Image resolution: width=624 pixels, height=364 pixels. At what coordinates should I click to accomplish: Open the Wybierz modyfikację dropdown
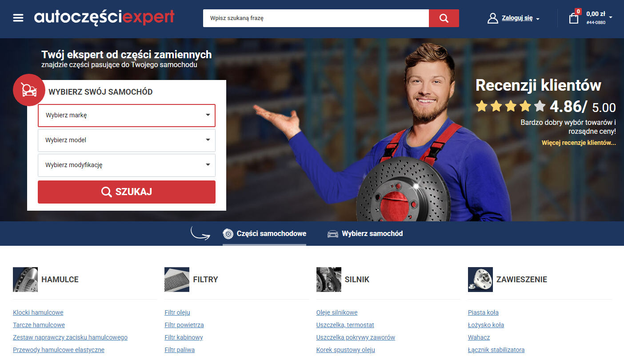tap(127, 165)
